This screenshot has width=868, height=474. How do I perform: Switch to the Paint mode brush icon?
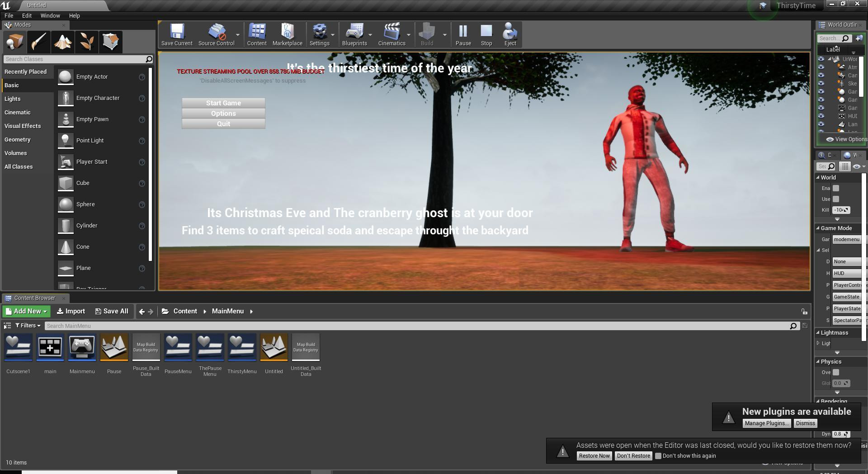[x=39, y=42]
